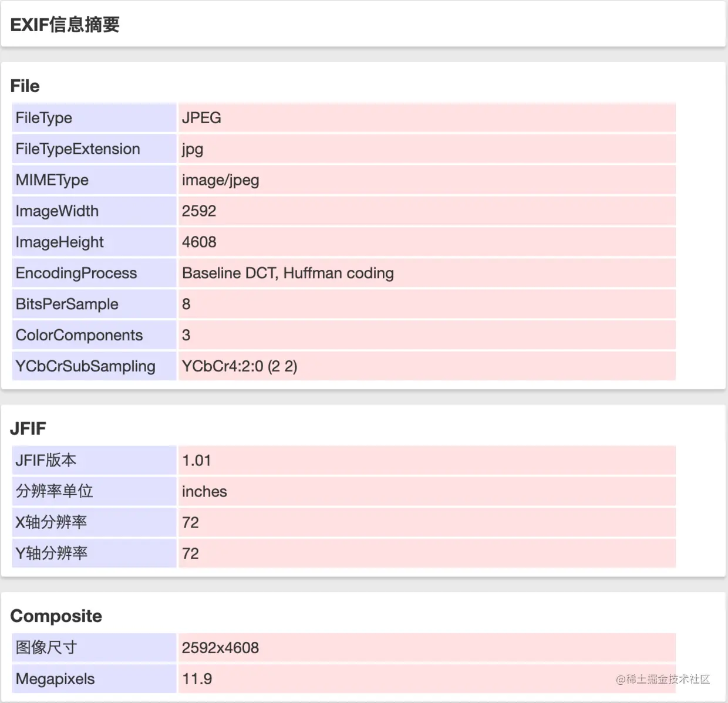728x703 pixels.
Task: Select the File section heading
Action: coord(24,86)
